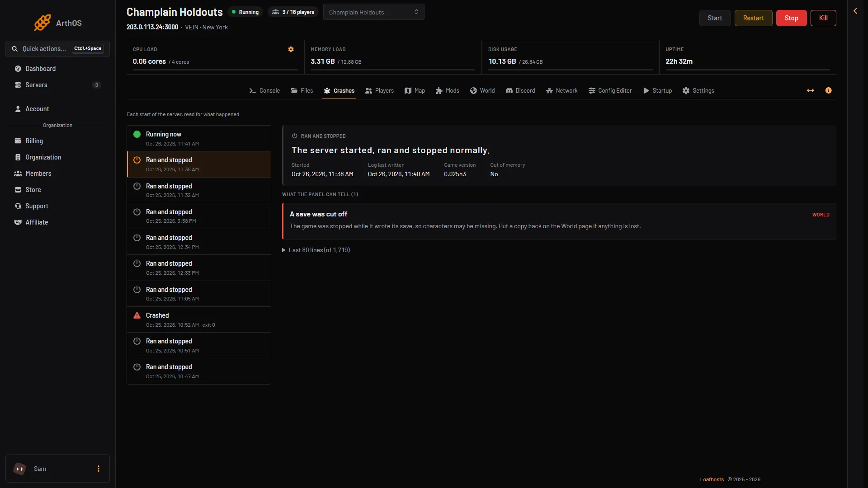Viewport: 868px width, 488px height.
Task: Switch to the Players tab
Action: click(380, 91)
